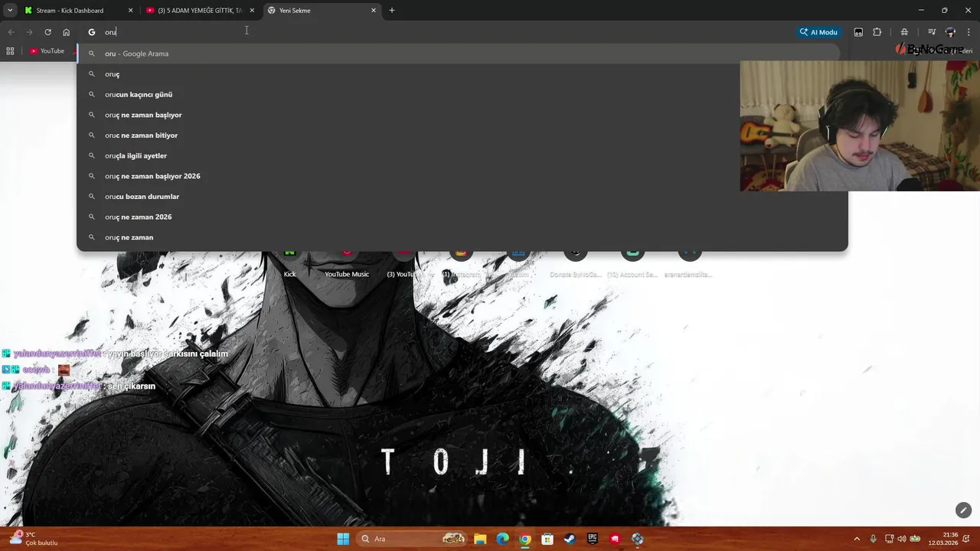980x551 pixels.
Task: Close the Stream - Kick Dashboard tab
Action: point(130,11)
